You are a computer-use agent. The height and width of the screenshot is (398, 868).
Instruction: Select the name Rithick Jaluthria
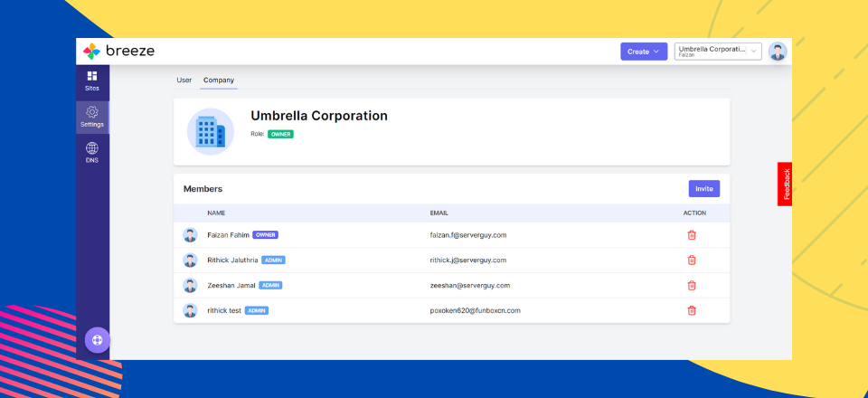click(x=232, y=261)
